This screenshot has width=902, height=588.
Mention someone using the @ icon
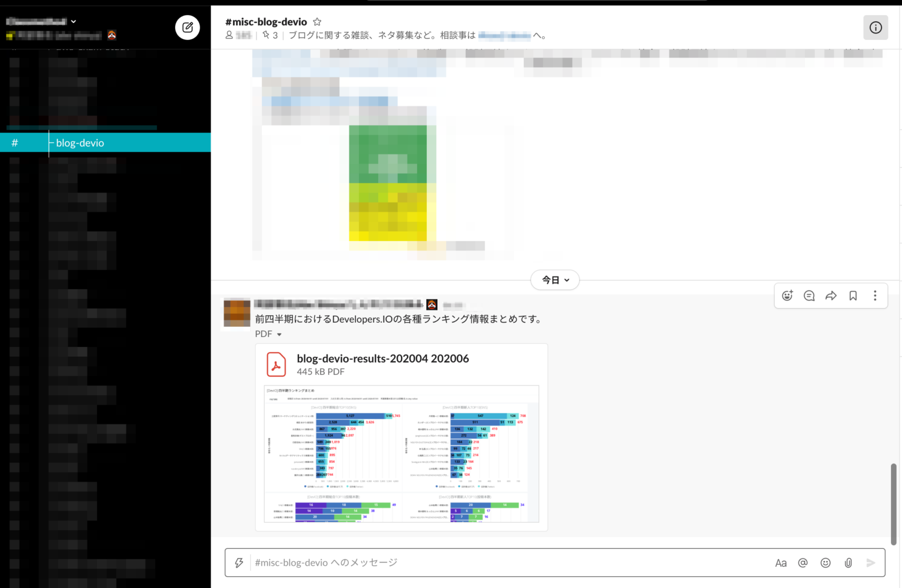pos(803,562)
